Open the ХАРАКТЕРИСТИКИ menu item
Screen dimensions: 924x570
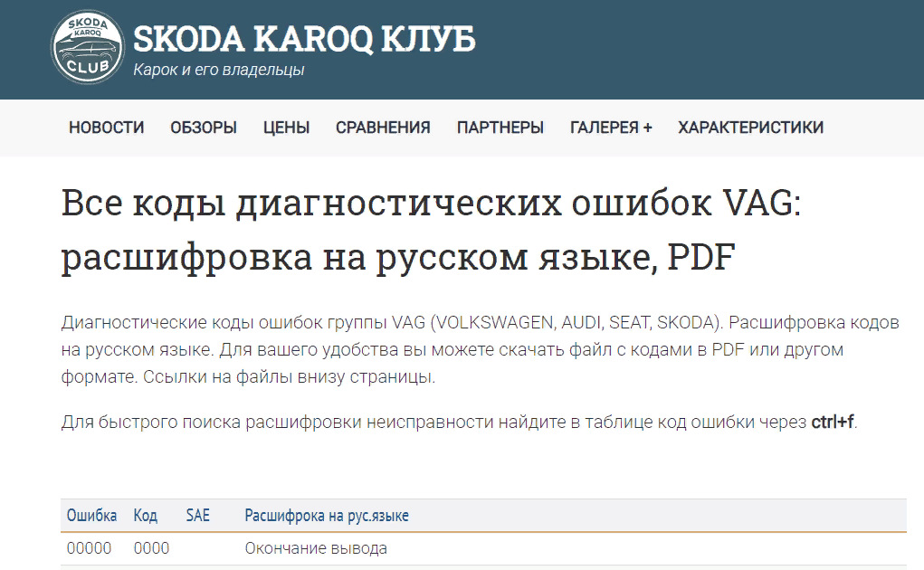751,128
